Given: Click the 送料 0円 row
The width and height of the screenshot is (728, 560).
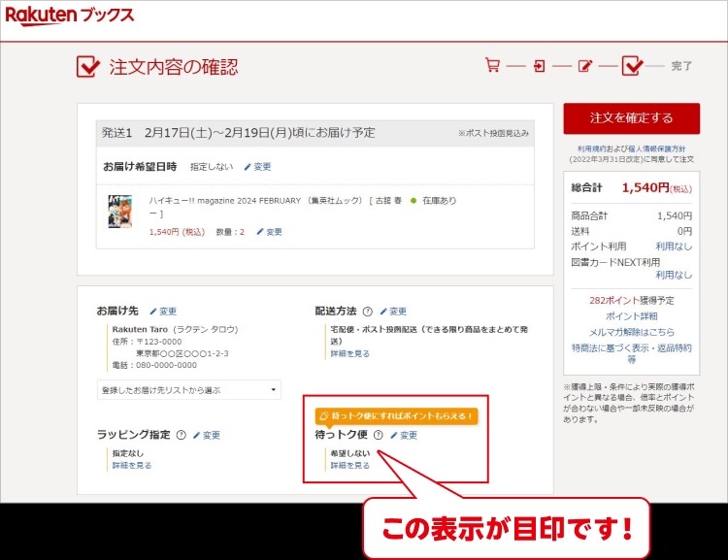Looking at the screenshot, I should 632,231.
